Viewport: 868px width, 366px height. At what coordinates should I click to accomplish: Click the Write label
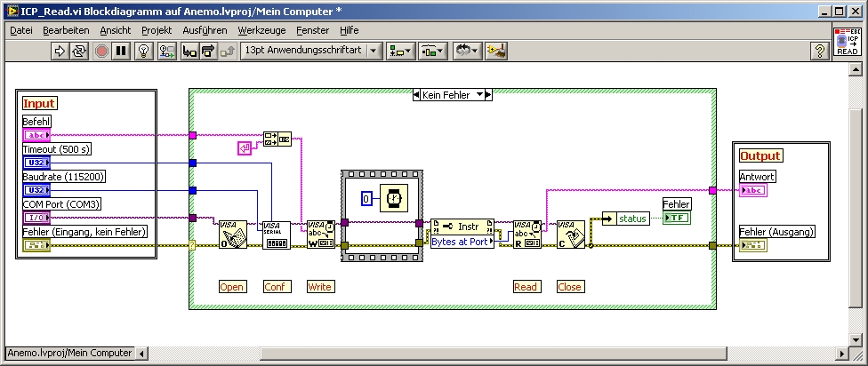[x=319, y=286]
